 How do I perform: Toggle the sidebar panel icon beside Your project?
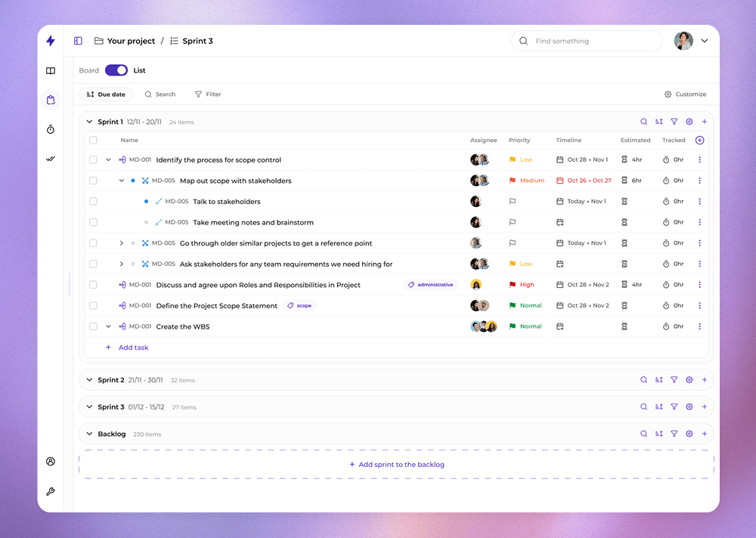coord(78,41)
